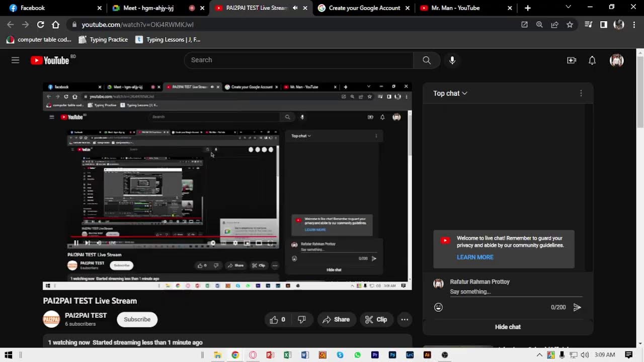
Task: Expand the Top chat dropdown
Action: (x=450, y=94)
